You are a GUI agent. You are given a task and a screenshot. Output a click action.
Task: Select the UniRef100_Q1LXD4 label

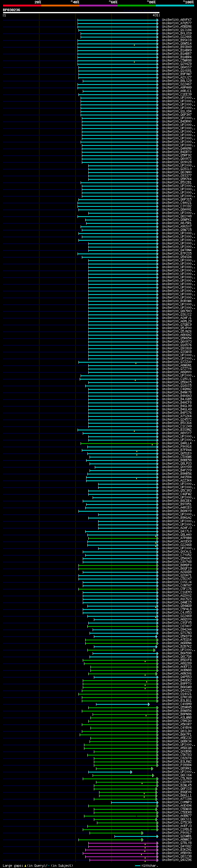(177, 111)
